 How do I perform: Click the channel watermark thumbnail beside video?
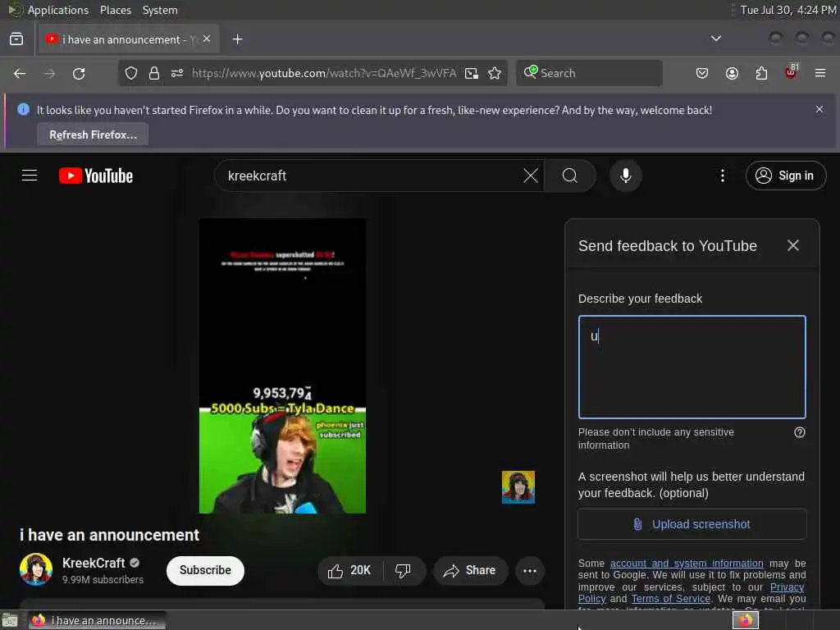click(518, 487)
